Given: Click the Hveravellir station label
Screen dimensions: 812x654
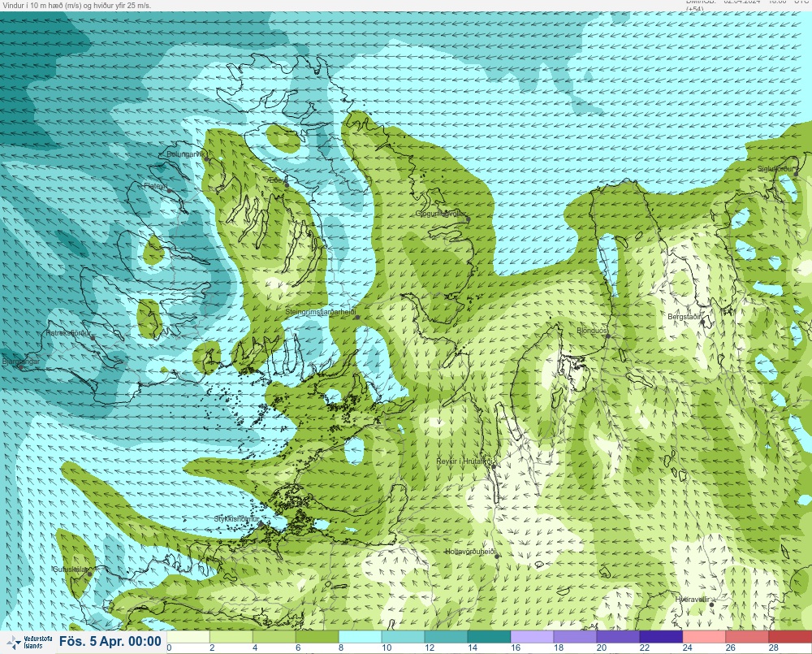Looking at the screenshot, I should (693, 599).
